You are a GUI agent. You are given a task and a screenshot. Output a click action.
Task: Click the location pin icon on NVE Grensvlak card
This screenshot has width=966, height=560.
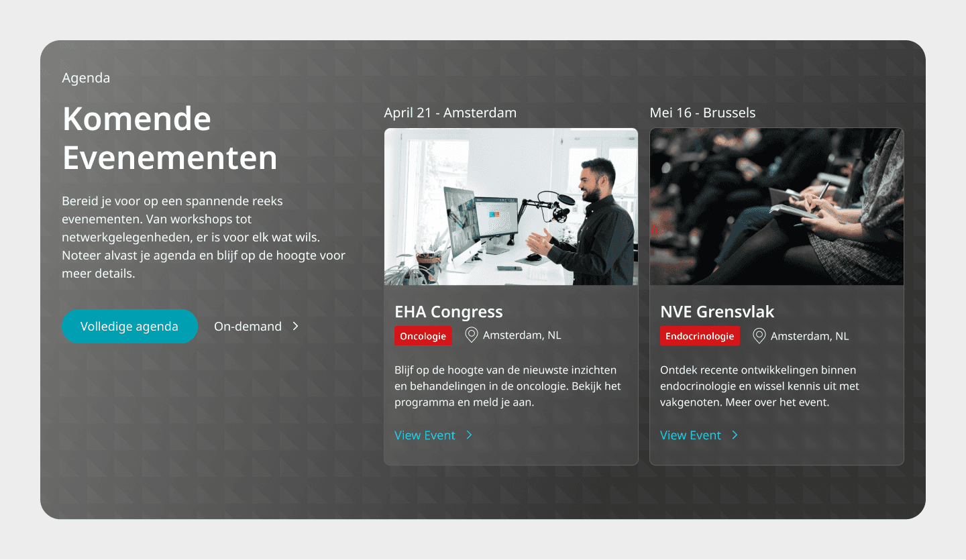[759, 335]
